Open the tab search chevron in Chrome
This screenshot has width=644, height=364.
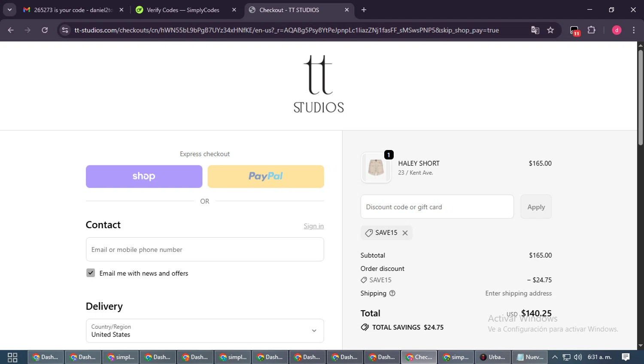click(x=9, y=9)
